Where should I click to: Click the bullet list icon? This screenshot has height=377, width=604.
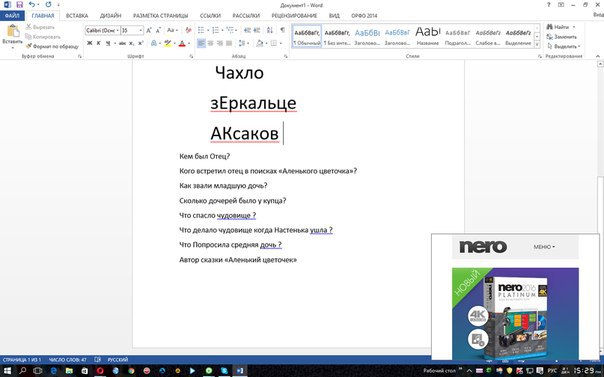tap(201, 30)
